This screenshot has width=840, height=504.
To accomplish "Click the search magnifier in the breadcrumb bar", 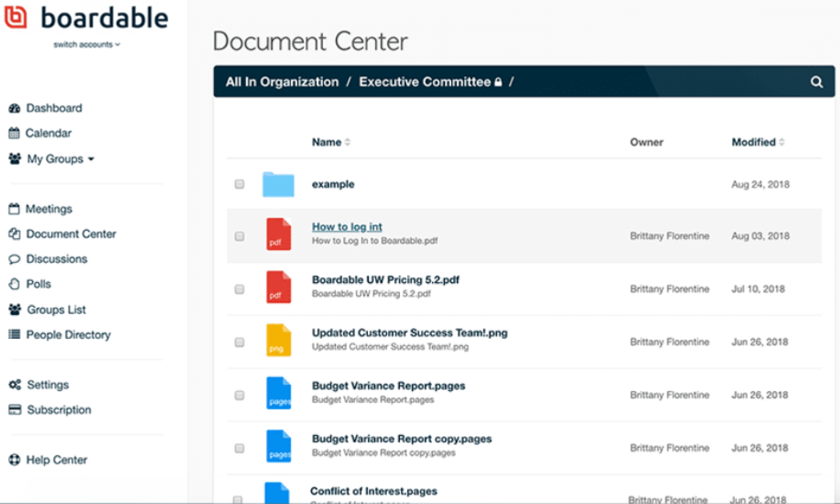I will [816, 82].
